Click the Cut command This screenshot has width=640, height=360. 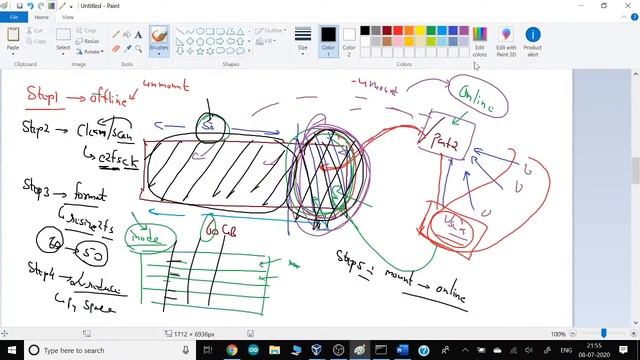[x=34, y=31]
